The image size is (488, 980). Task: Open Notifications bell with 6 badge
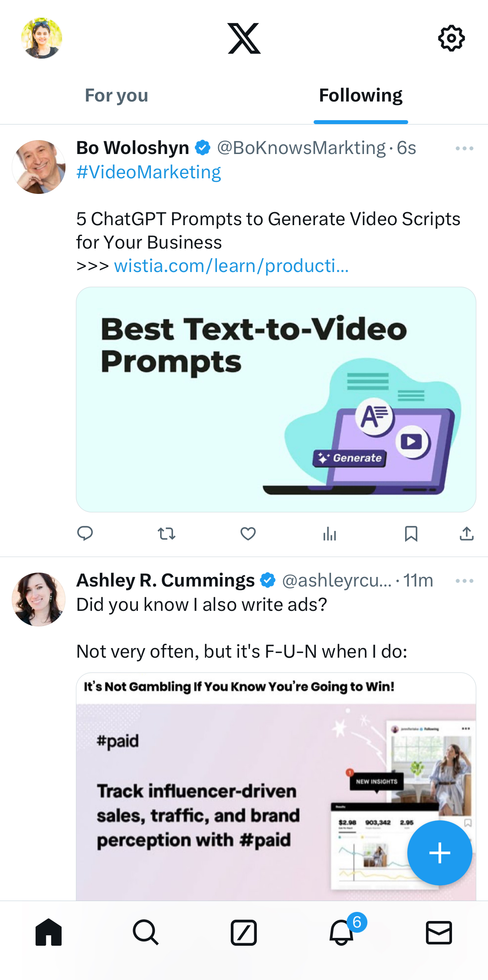click(342, 932)
